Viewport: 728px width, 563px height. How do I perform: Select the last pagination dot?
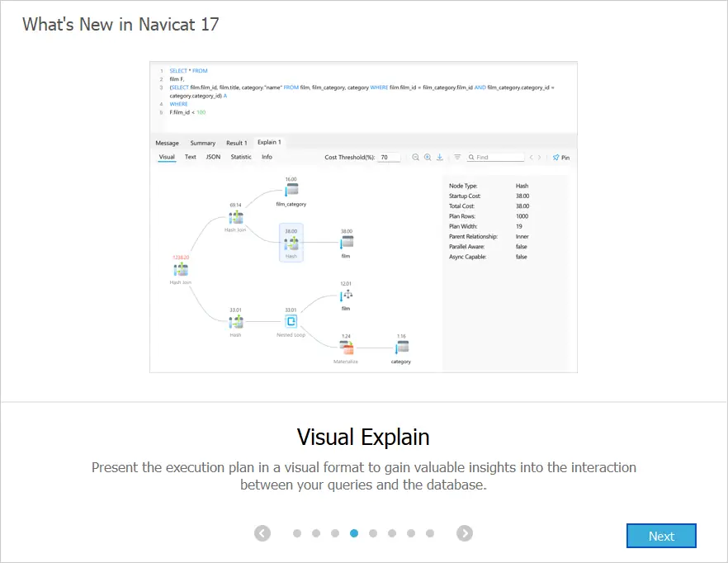click(x=430, y=533)
